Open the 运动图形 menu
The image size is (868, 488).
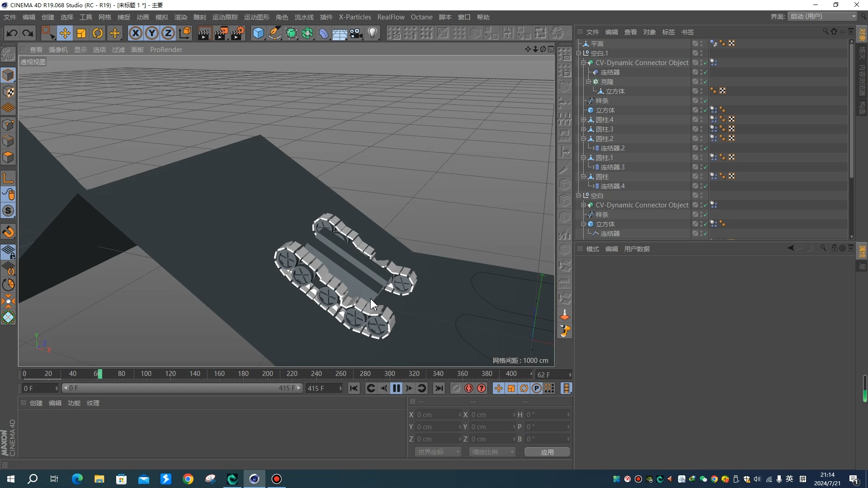(256, 17)
